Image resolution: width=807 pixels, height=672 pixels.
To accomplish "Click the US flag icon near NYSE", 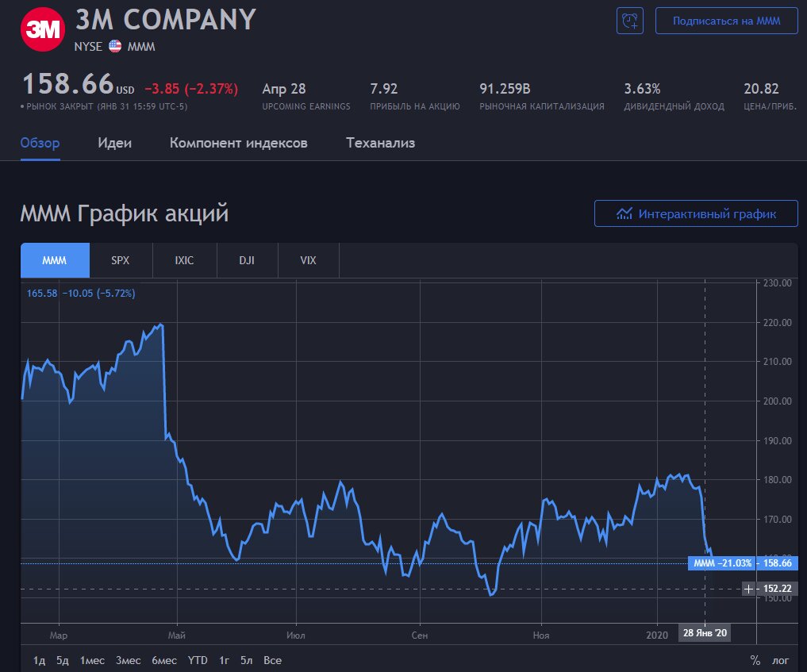I will click(115, 46).
